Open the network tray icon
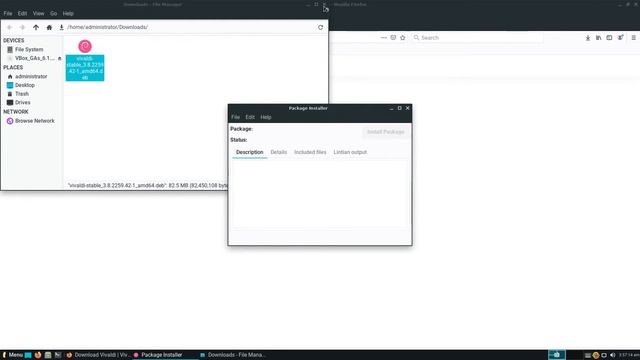 604,356
